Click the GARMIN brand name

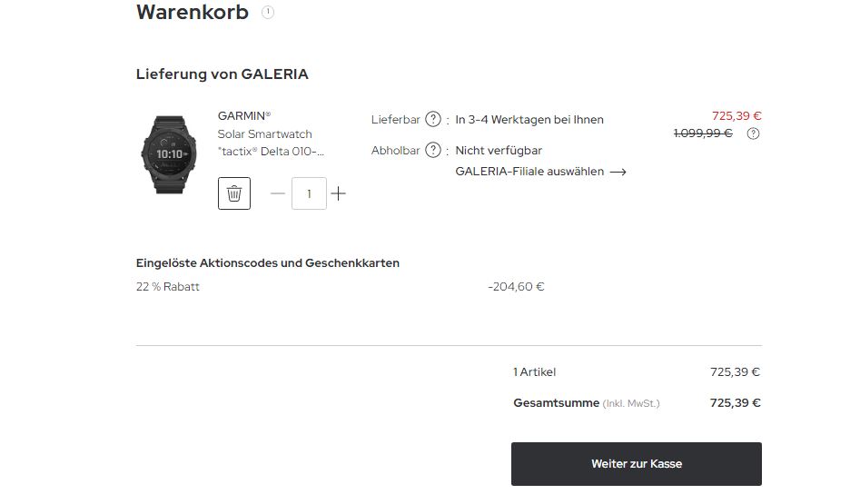244,116
